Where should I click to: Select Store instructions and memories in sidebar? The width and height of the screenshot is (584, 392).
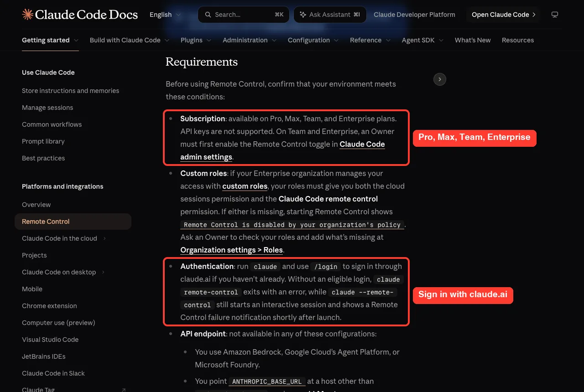click(x=70, y=91)
